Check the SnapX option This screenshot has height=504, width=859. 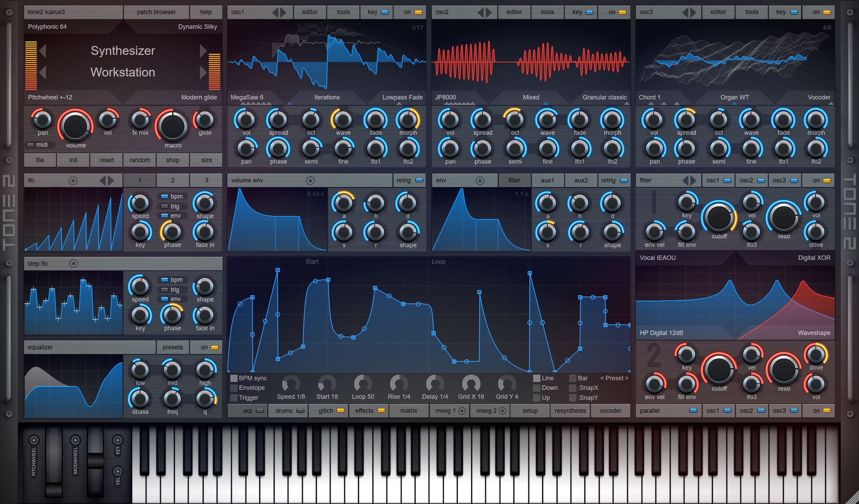pos(573,388)
